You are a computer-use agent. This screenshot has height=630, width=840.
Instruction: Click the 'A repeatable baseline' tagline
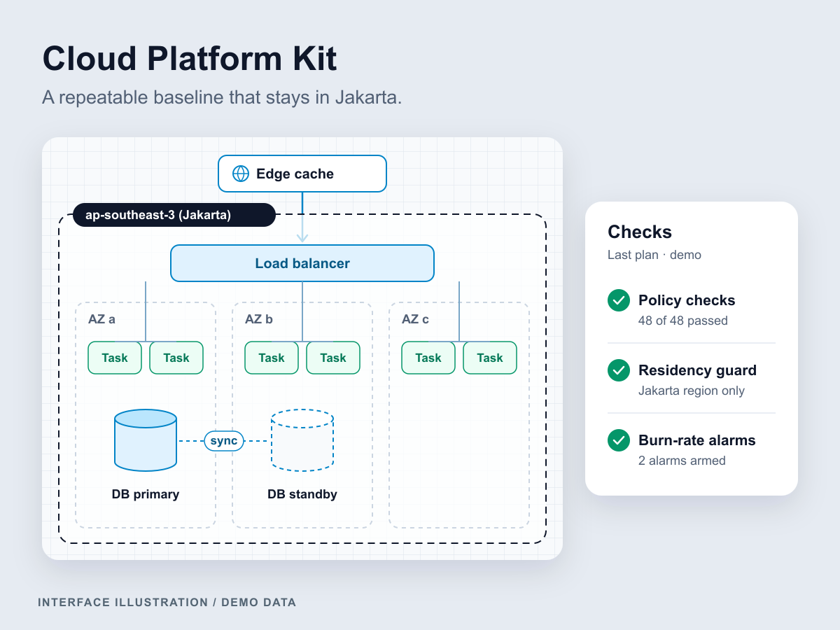(x=222, y=97)
